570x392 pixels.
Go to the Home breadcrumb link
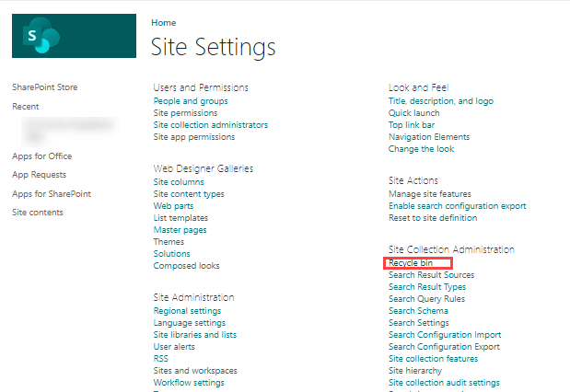tap(164, 23)
